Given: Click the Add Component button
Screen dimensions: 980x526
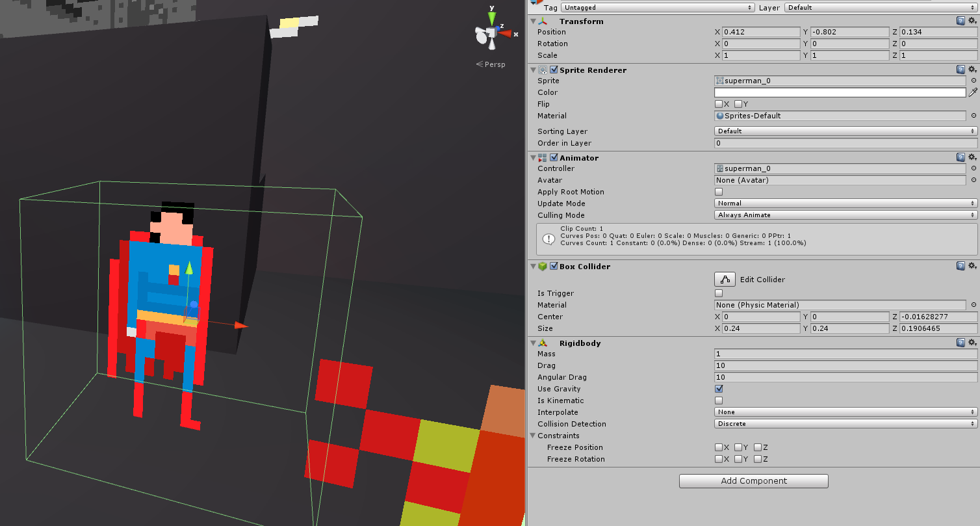Looking at the screenshot, I should point(753,481).
